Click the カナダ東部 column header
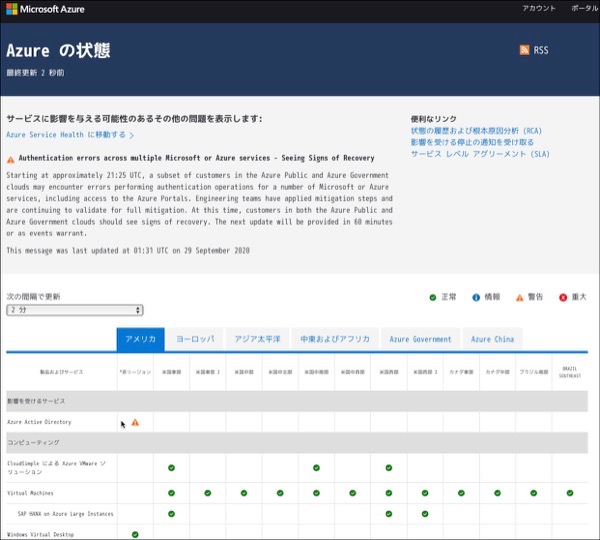This screenshot has width=600, height=540. point(461,372)
